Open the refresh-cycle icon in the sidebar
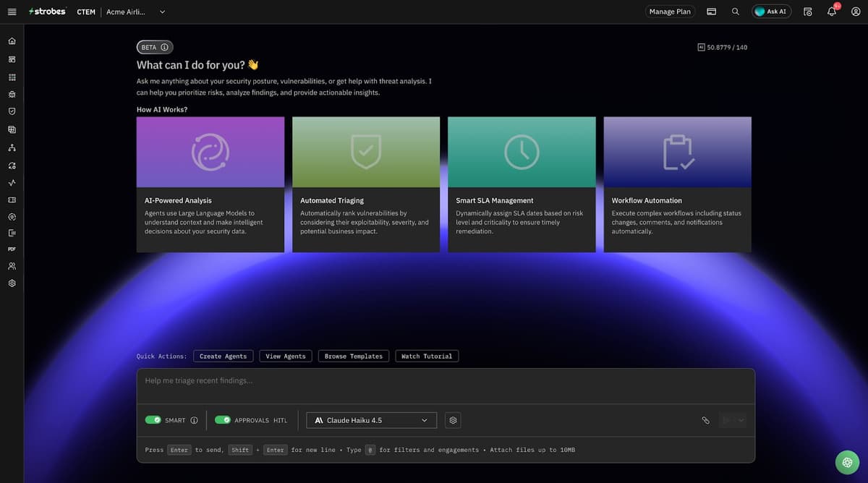 pyautogui.click(x=12, y=166)
